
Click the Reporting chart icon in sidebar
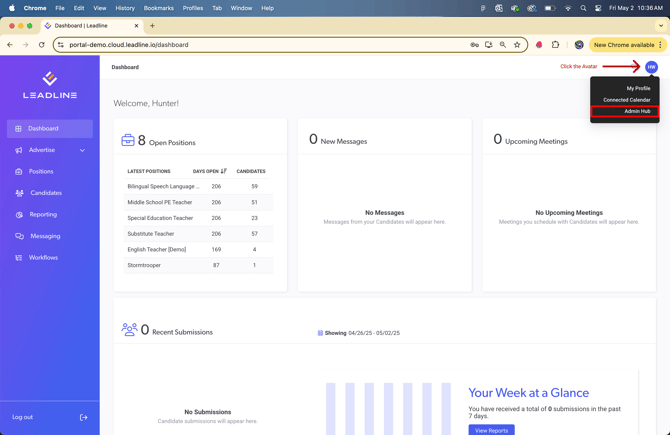(19, 215)
